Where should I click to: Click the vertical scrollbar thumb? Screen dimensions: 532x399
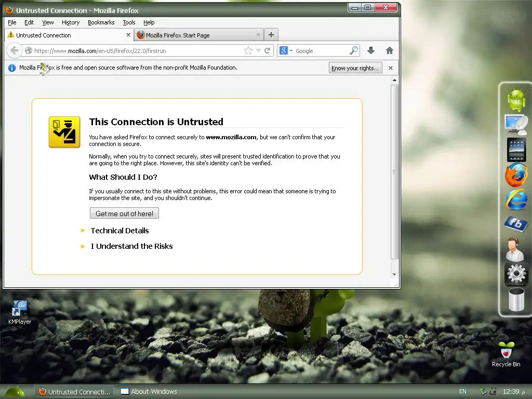394,171
